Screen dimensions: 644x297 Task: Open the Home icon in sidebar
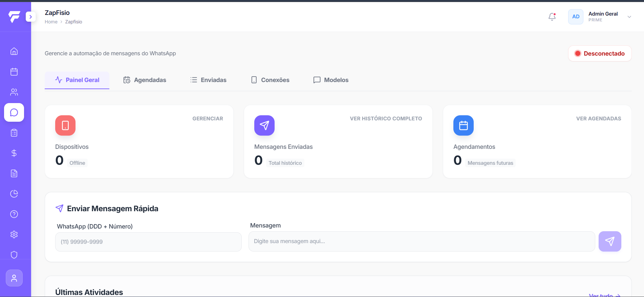coord(14,51)
